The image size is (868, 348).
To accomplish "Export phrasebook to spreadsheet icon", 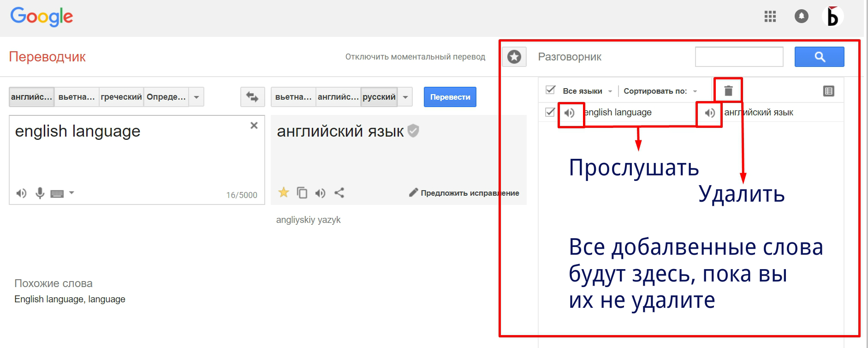I will point(829,91).
